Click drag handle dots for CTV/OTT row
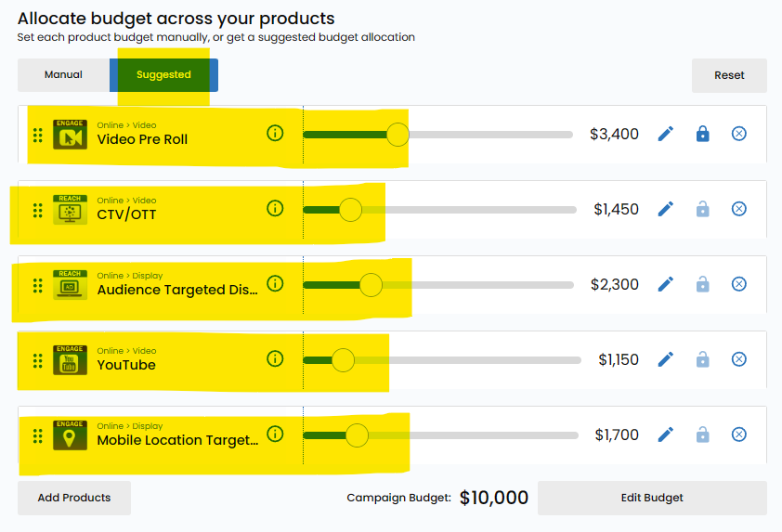Viewport: 782px width, 532px height. point(38,211)
